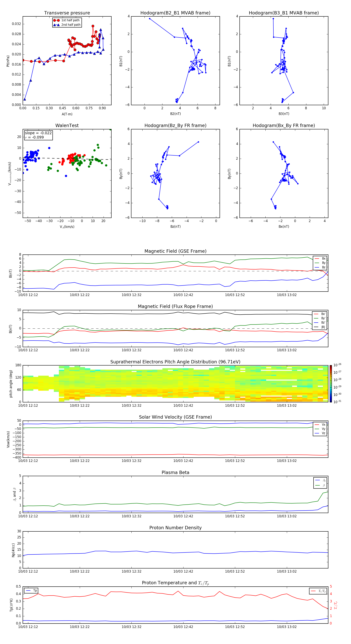Click the 'Tp' legend entry
This screenshot has height=644, width=351.
31,591
